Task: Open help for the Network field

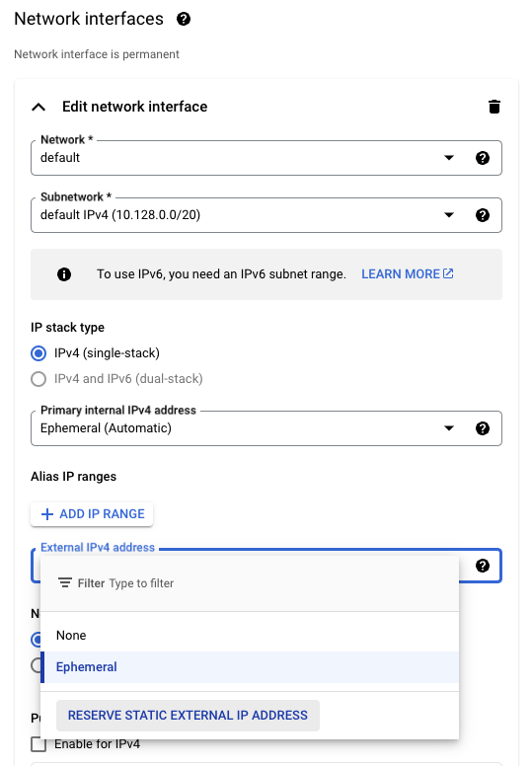Action: coord(483,158)
